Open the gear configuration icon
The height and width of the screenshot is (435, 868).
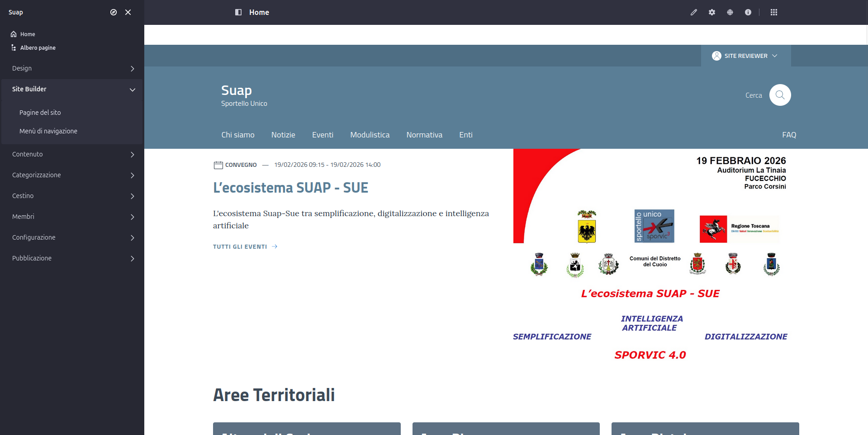[x=711, y=12]
